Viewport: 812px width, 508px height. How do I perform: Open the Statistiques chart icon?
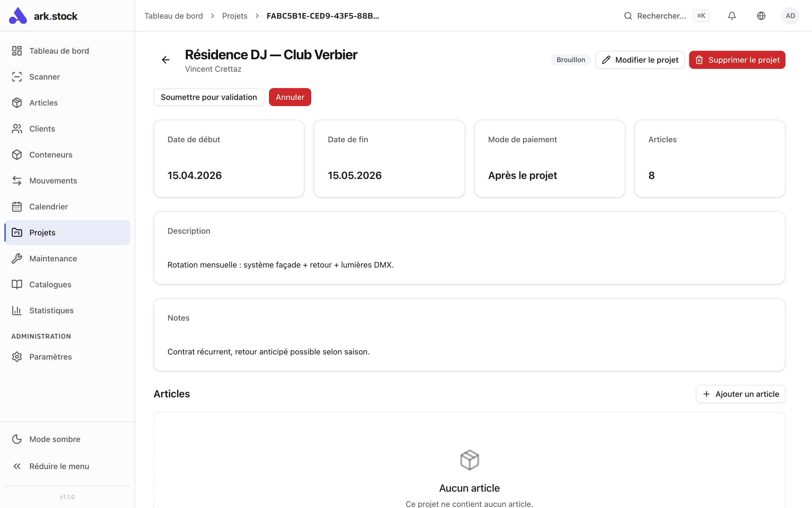tap(17, 310)
